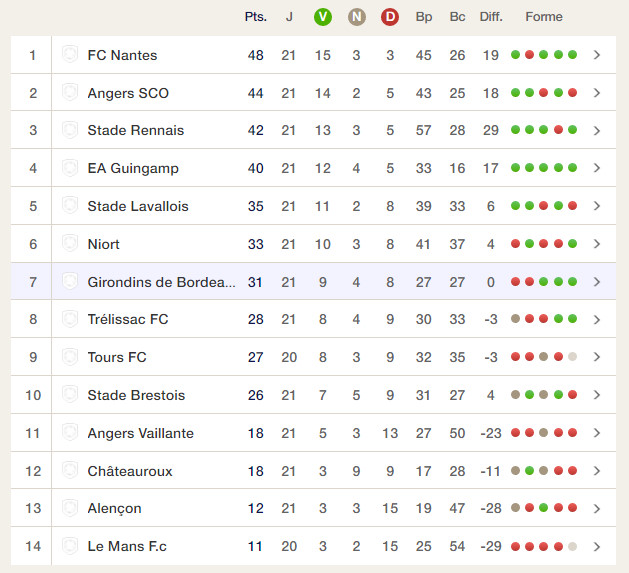Click the beige N draws column icon

pos(356,17)
